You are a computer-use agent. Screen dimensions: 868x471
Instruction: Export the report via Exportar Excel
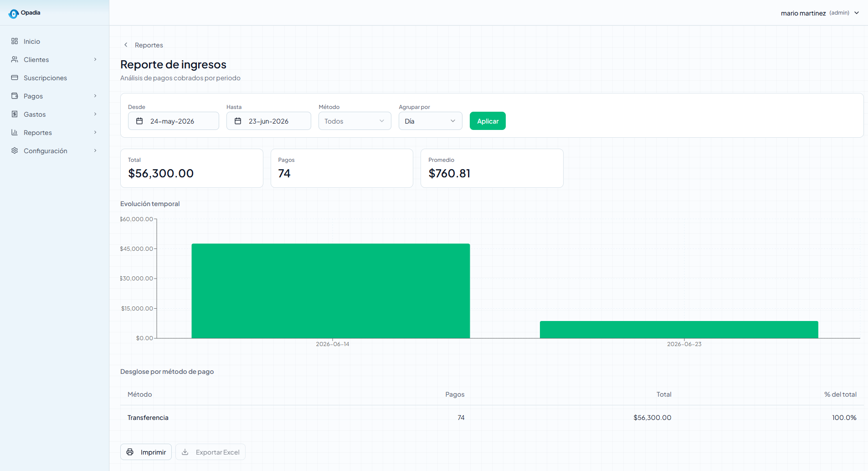coord(211,452)
